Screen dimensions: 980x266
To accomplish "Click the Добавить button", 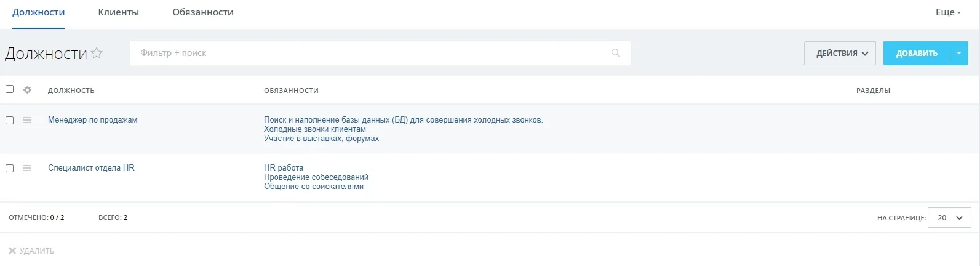I will coord(917,53).
